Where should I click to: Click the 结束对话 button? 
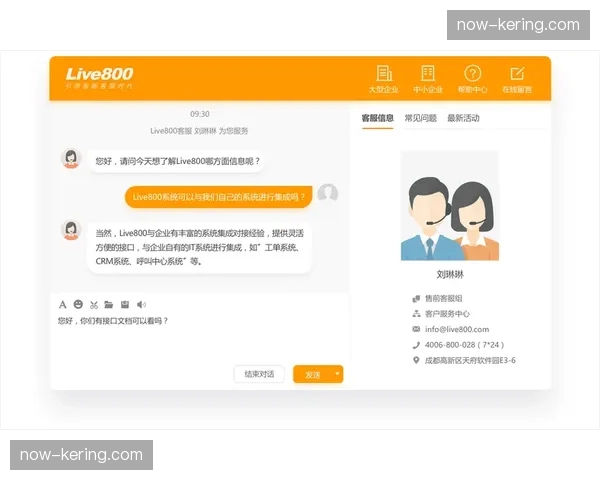(259, 374)
